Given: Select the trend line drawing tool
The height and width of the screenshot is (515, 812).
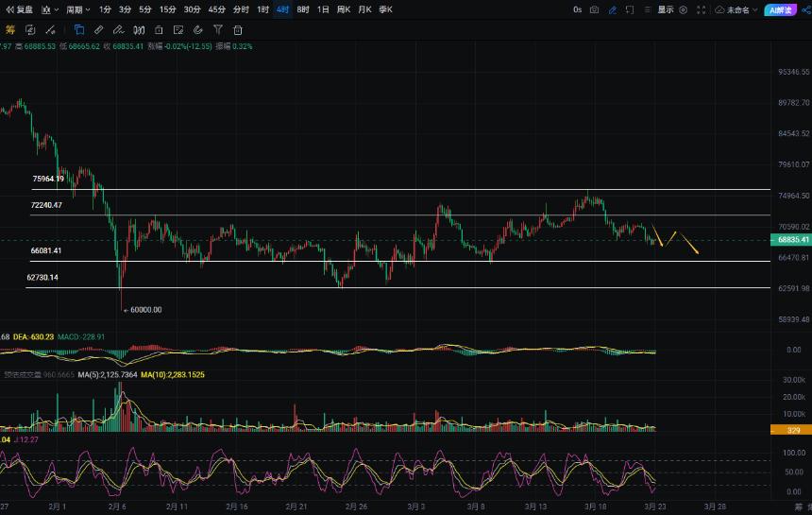Looking at the screenshot, I should tap(50, 30).
